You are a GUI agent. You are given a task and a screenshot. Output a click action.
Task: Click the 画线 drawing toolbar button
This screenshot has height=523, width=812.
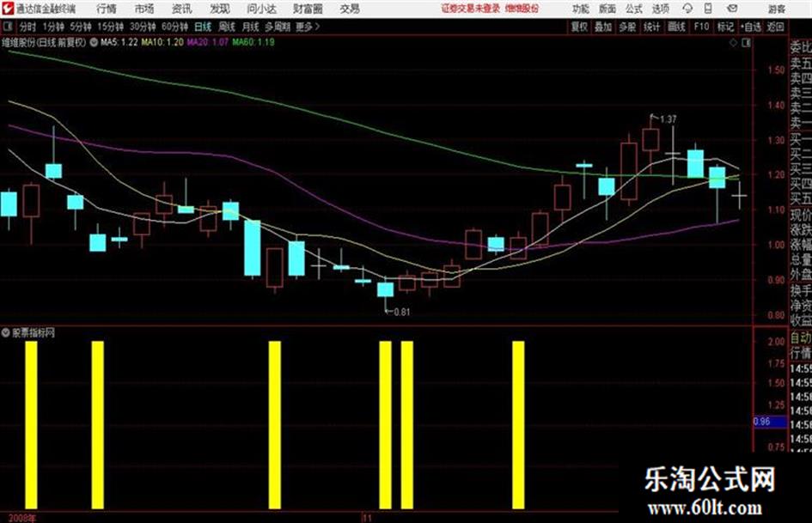[676, 27]
